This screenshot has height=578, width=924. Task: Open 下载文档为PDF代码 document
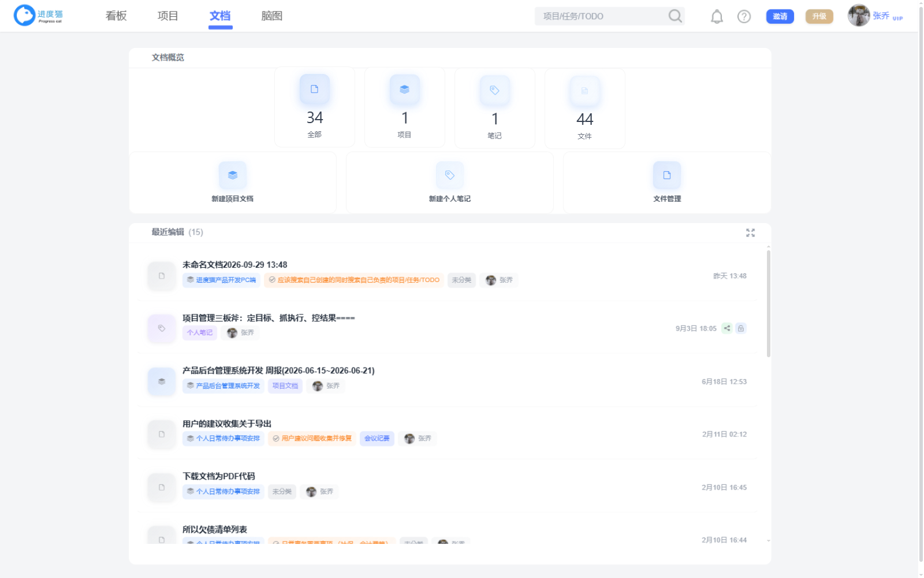point(219,476)
